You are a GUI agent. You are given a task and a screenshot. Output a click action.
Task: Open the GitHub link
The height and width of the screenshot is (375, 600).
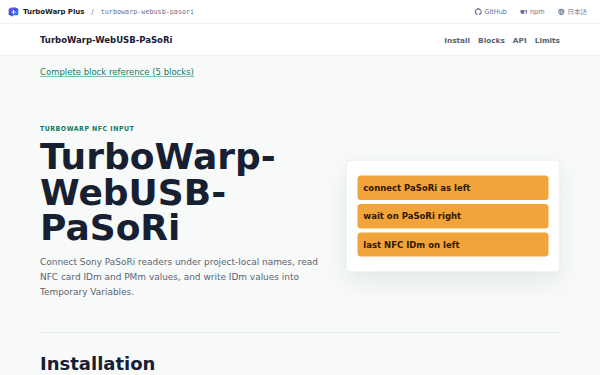(491, 12)
